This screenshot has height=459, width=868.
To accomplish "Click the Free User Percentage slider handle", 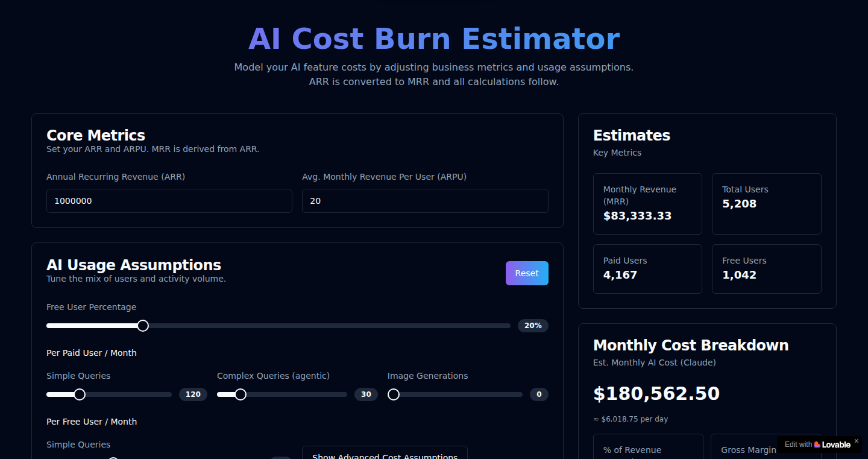I will 143,326.
